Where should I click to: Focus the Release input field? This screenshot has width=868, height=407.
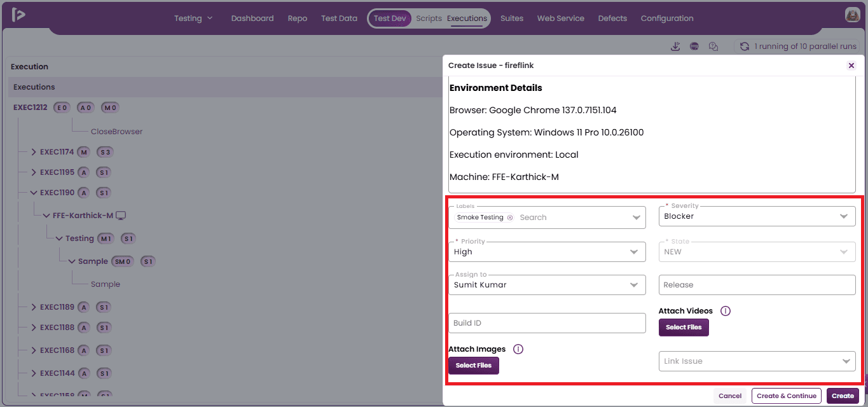757,285
